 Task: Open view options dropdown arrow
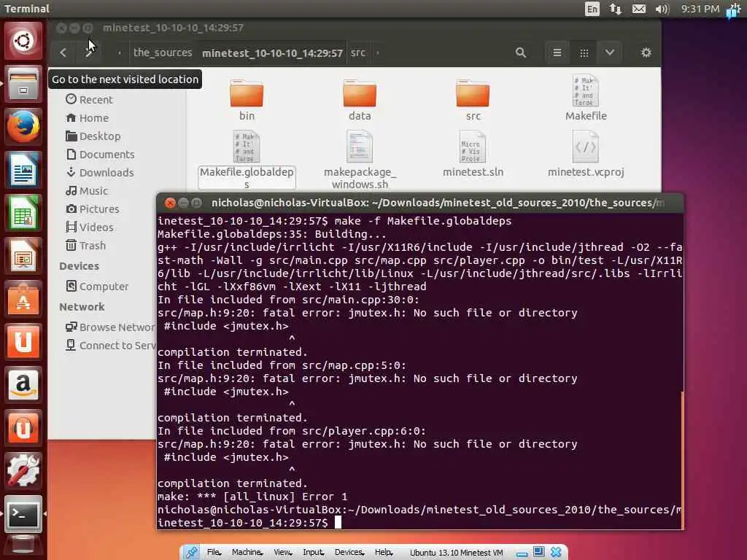click(x=610, y=52)
